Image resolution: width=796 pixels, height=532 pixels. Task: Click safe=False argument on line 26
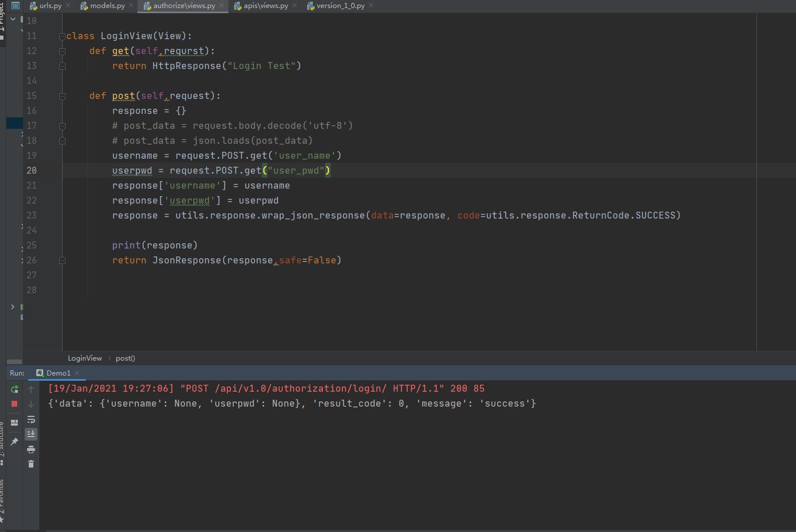coord(308,261)
